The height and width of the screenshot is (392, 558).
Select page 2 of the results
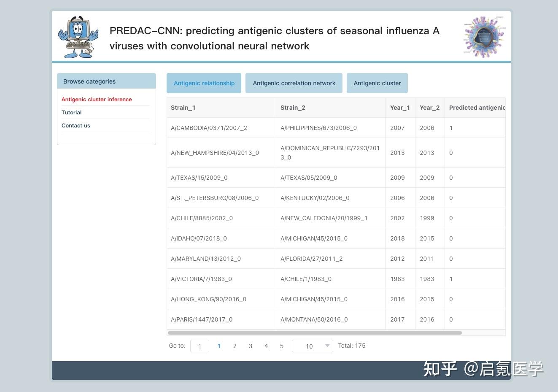[x=235, y=346]
